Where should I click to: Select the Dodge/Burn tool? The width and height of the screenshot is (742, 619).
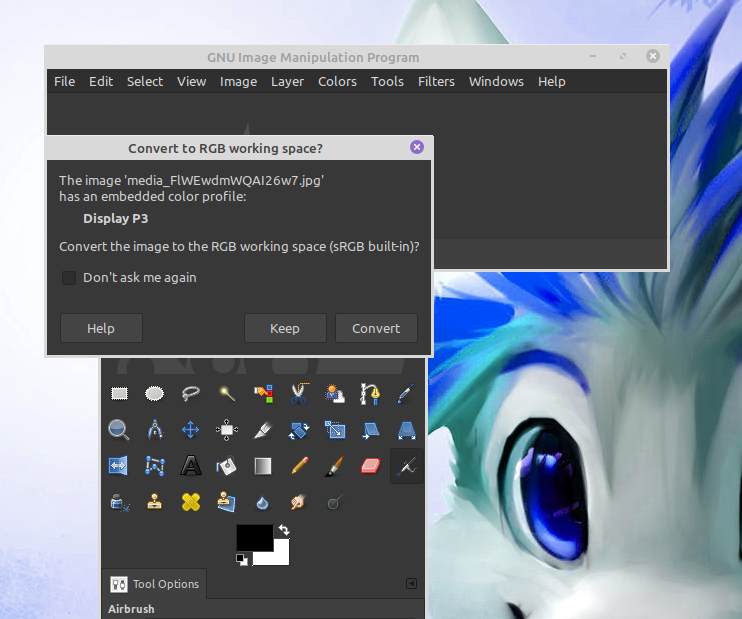point(334,503)
